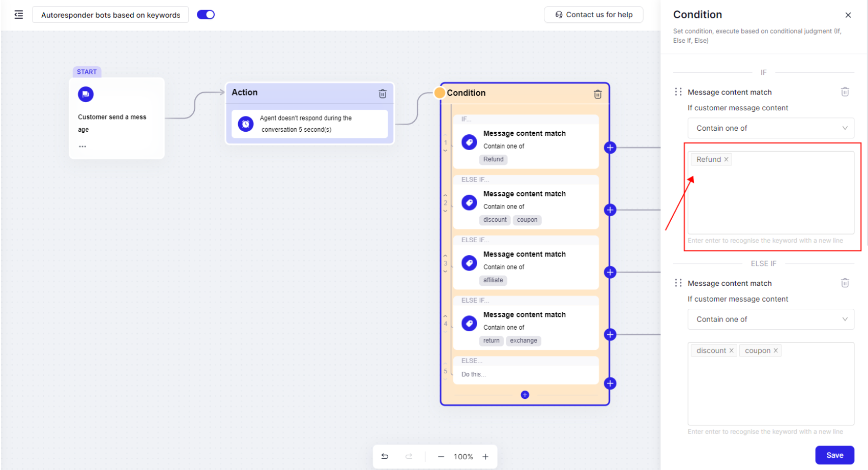Screen dimensions: 868x470
Task: Select the return tag in canvas node
Action: pyautogui.click(x=491, y=341)
